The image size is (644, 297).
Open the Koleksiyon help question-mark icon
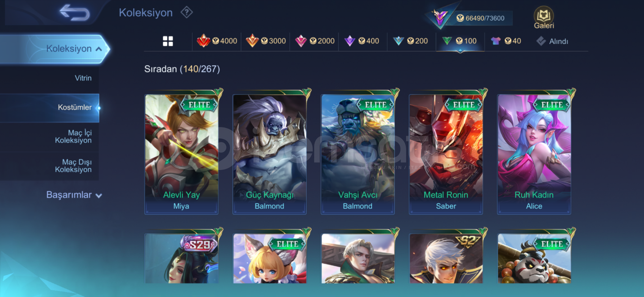(187, 12)
